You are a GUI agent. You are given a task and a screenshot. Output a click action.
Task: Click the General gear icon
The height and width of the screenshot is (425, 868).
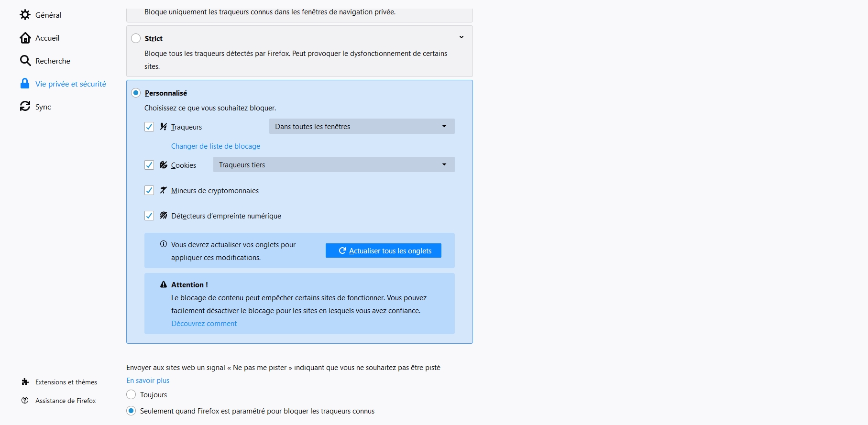pyautogui.click(x=25, y=15)
